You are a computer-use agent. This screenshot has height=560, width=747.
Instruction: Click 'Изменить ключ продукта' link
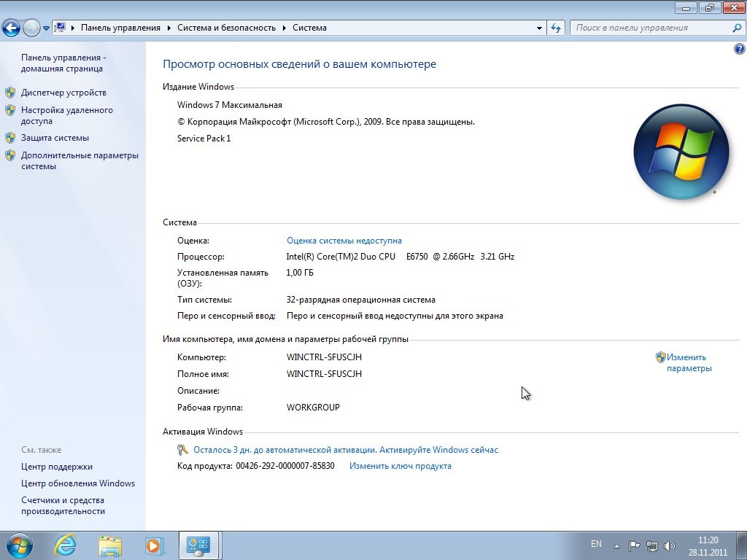point(400,466)
